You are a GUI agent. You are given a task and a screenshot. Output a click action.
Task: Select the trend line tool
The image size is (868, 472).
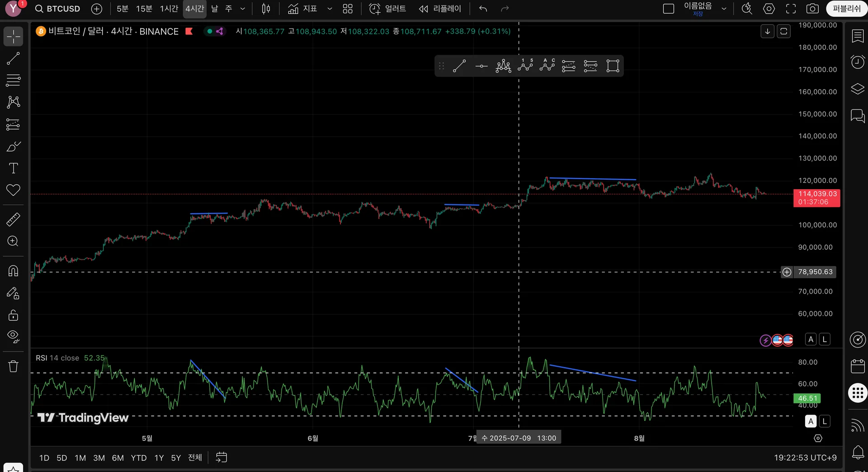pyautogui.click(x=13, y=58)
